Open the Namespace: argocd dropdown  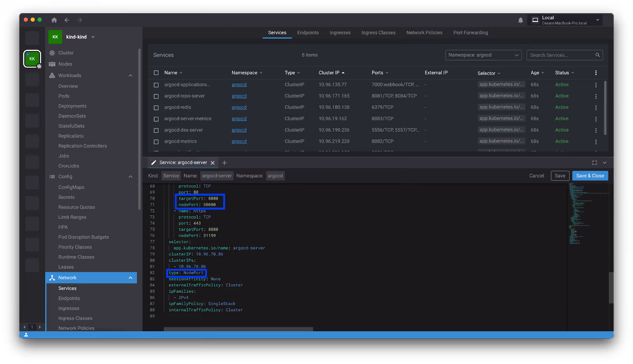(483, 55)
